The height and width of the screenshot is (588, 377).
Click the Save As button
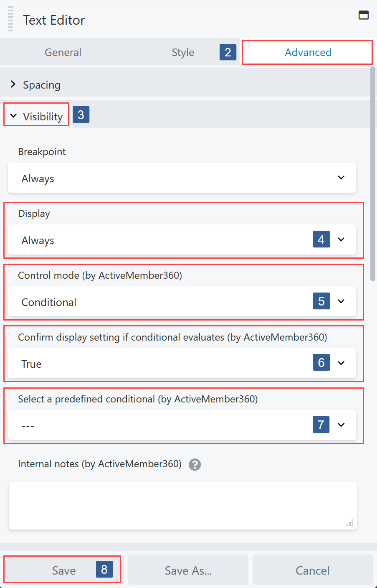coord(188,569)
